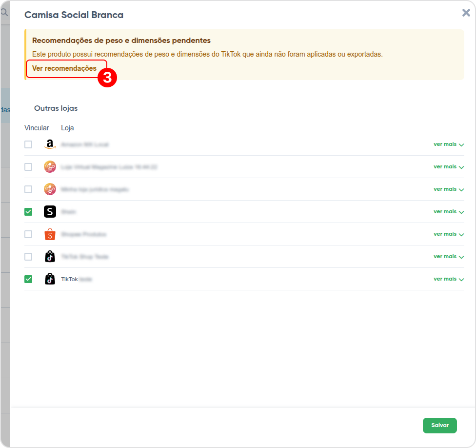Click the Amazon store logo icon
The height and width of the screenshot is (448, 476).
[x=50, y=144]
